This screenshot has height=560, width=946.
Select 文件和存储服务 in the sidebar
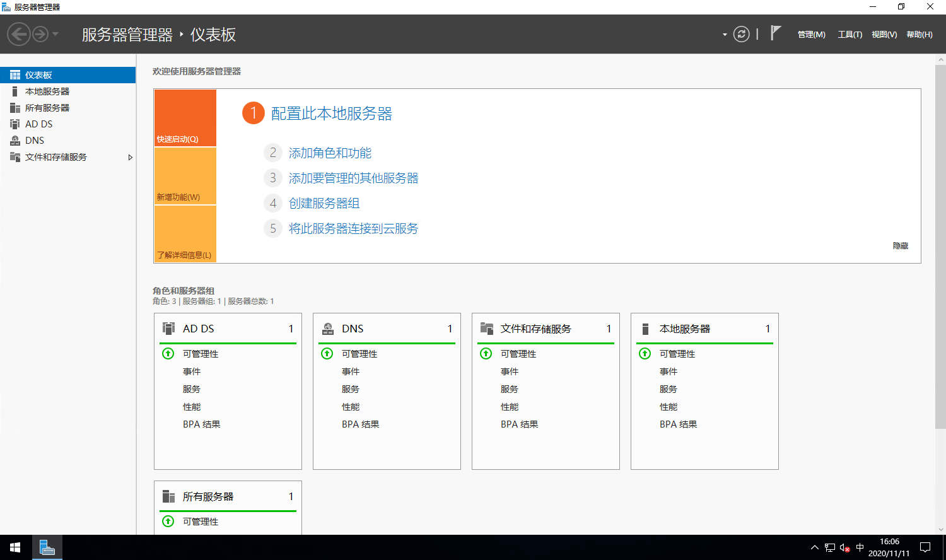coord(67,157)
